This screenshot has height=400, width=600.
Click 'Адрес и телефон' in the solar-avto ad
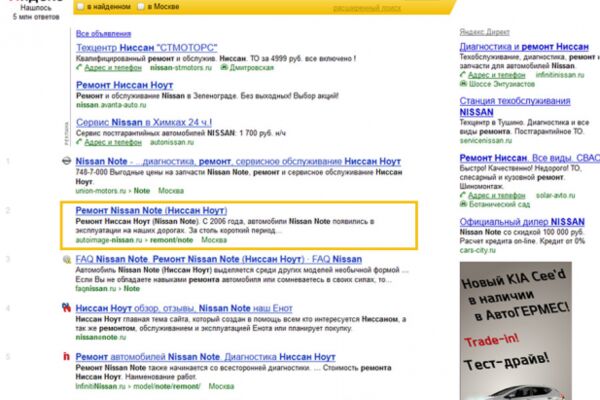(x=497, y=196)
